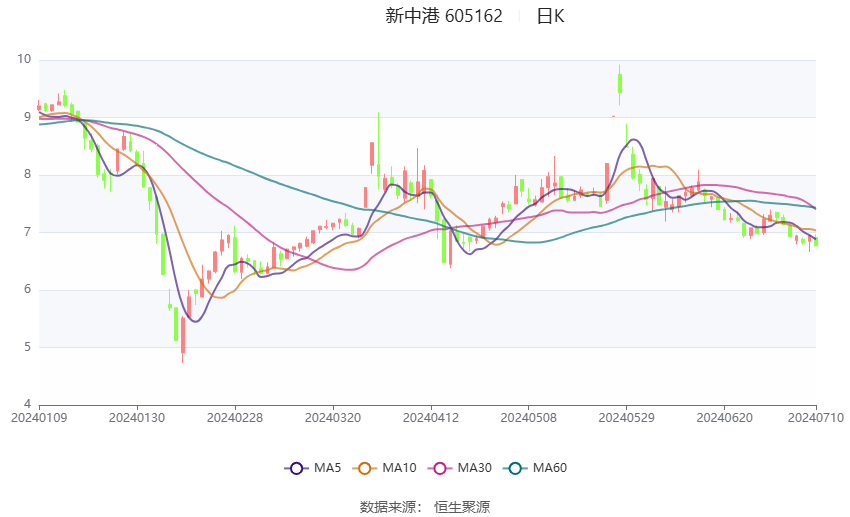The height and width of the screenshot is (517, 850).
Task: Click the 20240508 x-axis date label
Action: (x=529, y=418)
